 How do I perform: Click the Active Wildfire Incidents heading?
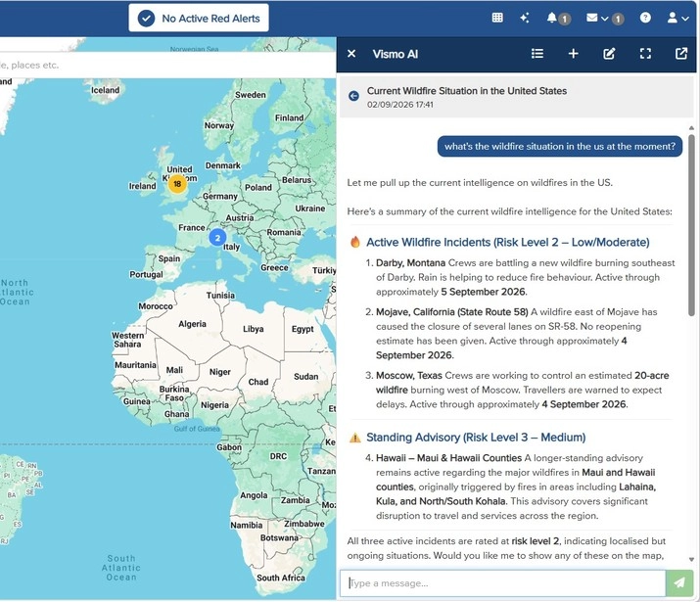[x=507, y=243]
